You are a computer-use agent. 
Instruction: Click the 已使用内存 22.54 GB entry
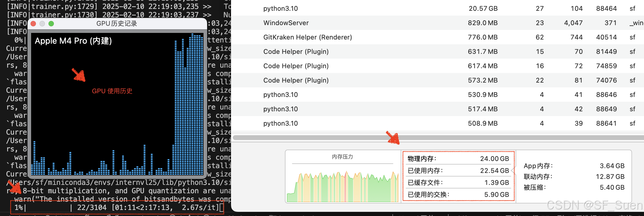tap(458, 171)
